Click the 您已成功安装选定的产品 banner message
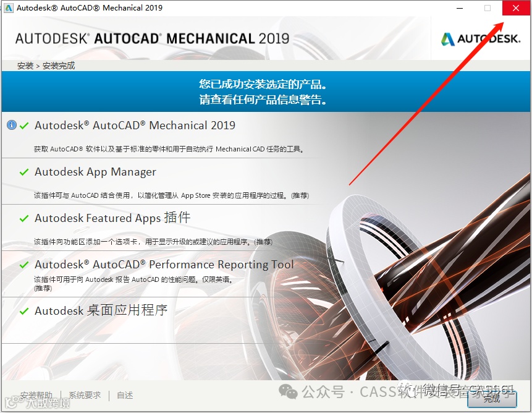Image resolution: width=532 pixels, height=413 pixels. click(263, 84)
